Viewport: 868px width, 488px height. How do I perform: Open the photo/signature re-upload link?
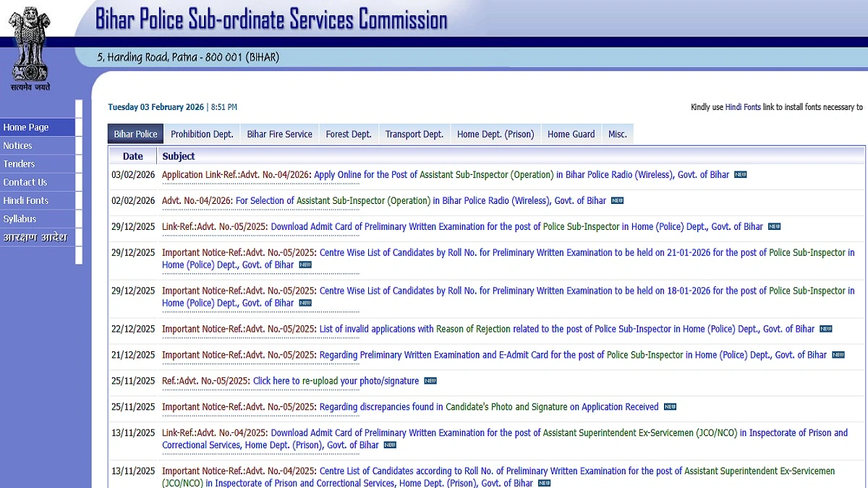coord(336,380)
